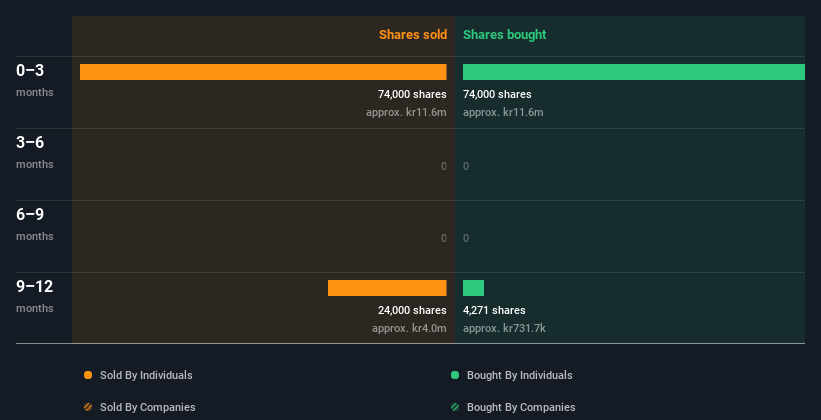Click the 3–6 months bought zero value

(x=466, y=167)
